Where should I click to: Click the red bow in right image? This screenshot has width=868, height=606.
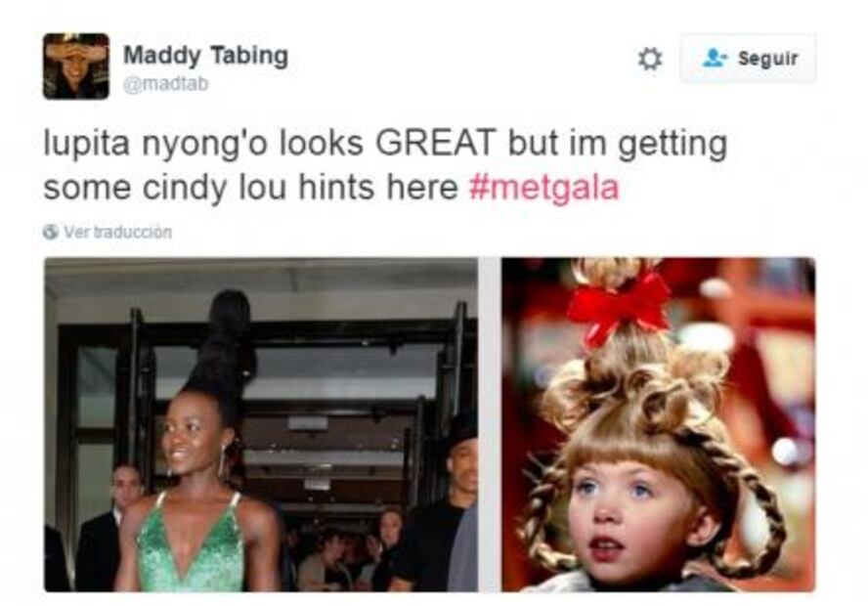tap(619, 307)
